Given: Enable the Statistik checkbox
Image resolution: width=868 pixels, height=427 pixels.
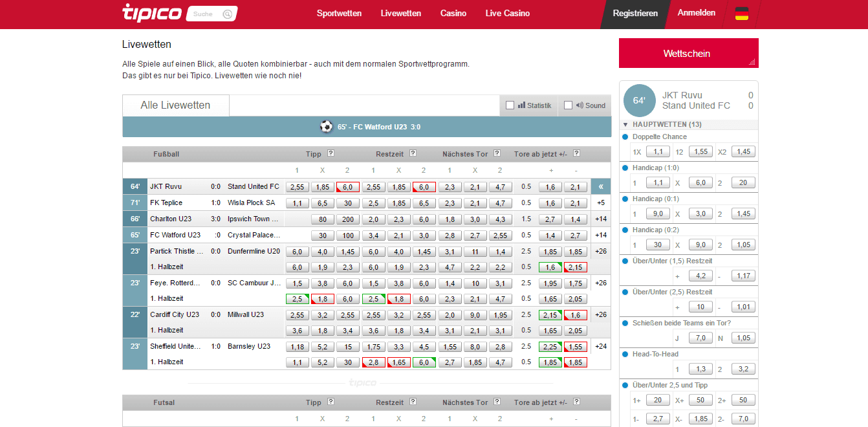Looking at the screenshot, I should (x=510, y=105).
